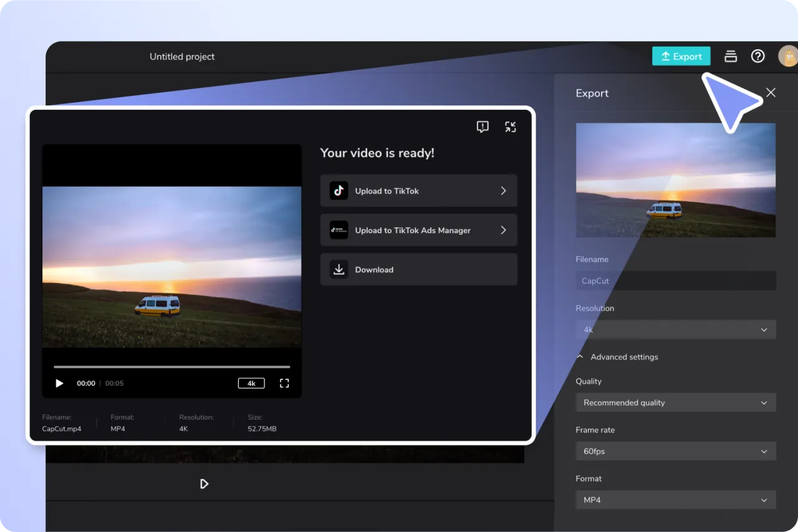Close the Export panel
Screen dimensions: 798x532
click(x=771, y=93)
